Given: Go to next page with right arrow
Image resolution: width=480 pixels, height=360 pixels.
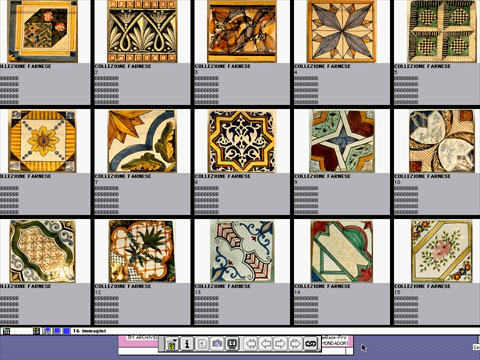Looking at the screenshot, I should click(280, 343).
